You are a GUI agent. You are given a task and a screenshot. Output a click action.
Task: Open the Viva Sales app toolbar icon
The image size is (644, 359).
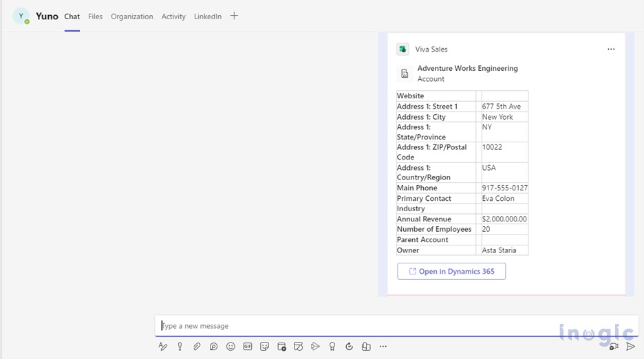(x=366, y=347)
